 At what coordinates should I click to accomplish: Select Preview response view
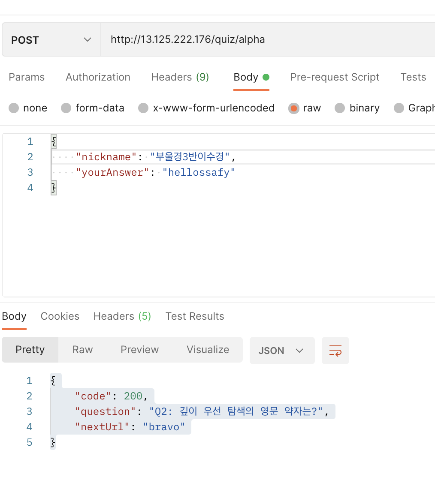pyautogui.click(x=140, y=350)
